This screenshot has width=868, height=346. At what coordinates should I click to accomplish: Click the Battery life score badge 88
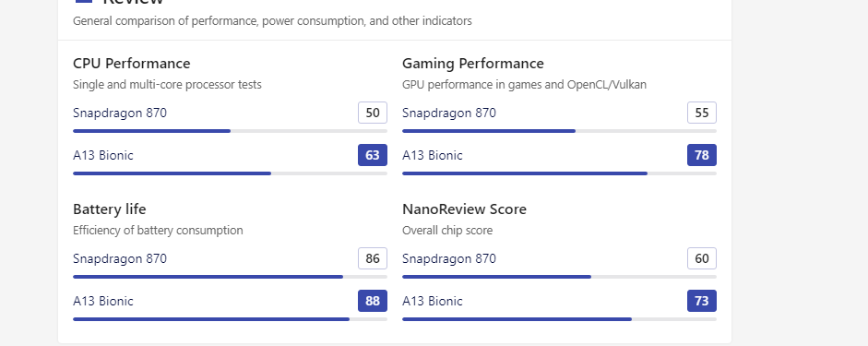coord(373,301)
